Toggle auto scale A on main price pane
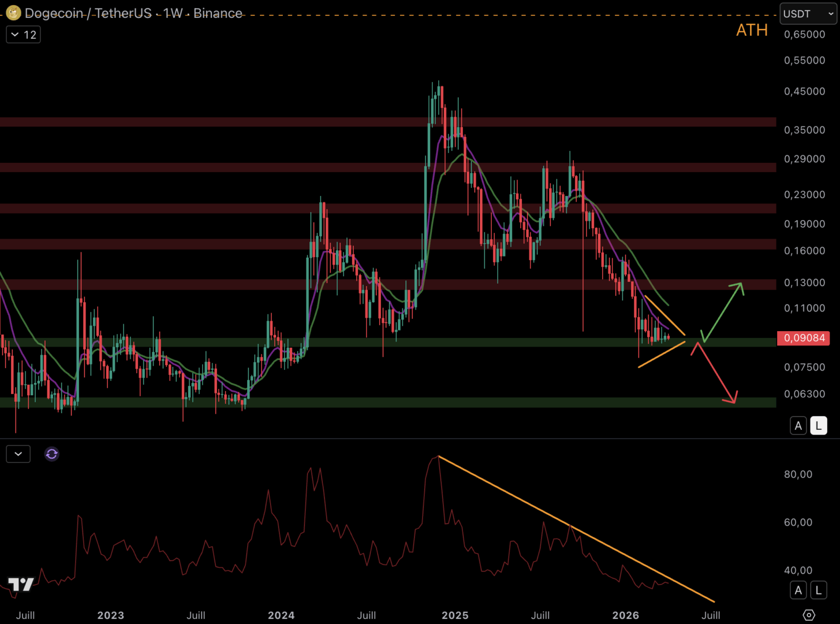The width and height of the screenshot is (840, 624). click(x=798, y=426)
